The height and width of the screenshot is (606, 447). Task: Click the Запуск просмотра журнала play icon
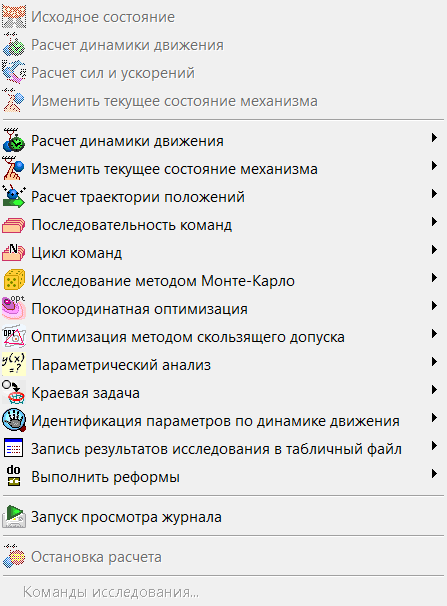click(14, 517)
